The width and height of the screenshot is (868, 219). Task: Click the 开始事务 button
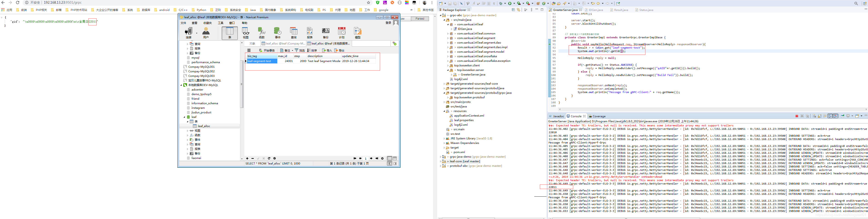coord(267,50)
